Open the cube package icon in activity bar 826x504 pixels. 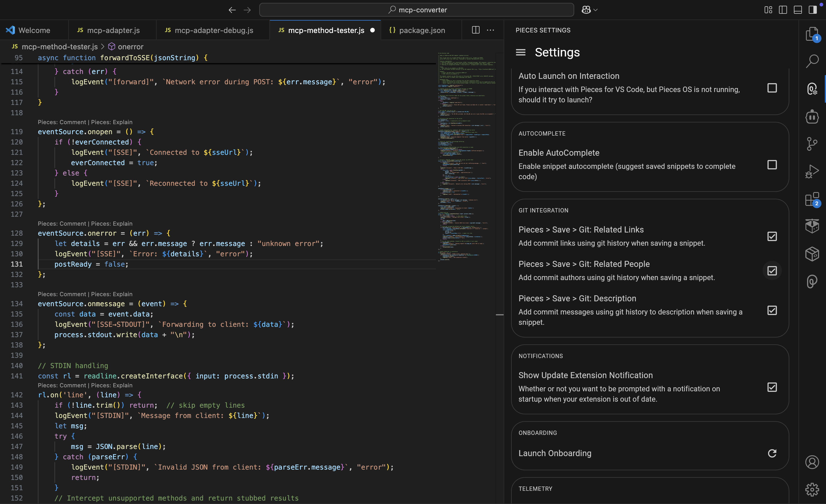pos(812,254)
